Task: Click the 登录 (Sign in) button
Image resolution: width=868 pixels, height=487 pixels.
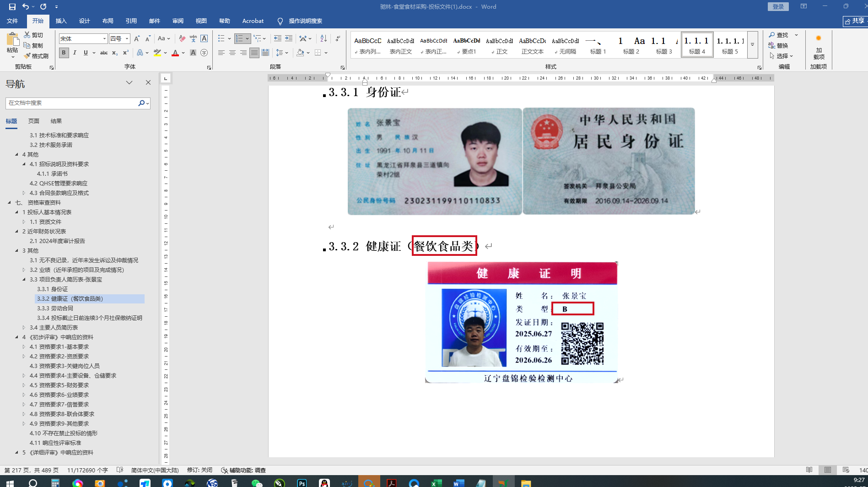Action: 778,6
